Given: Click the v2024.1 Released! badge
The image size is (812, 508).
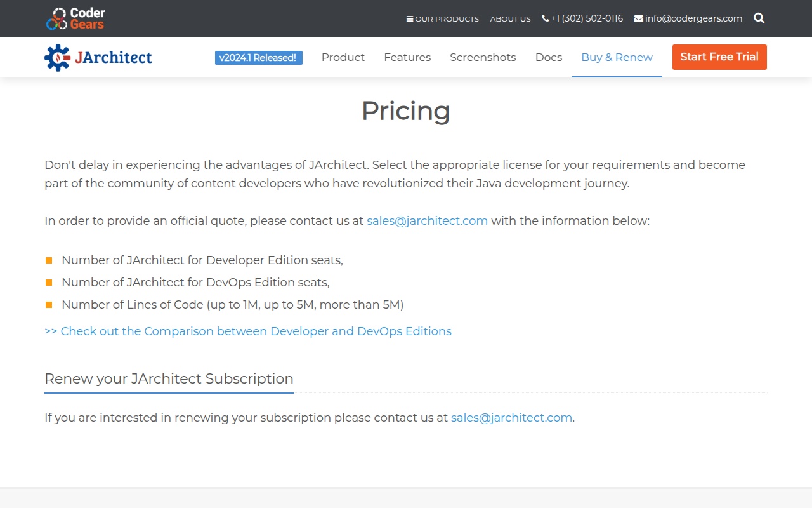Looking at the screenshot, I should tap(258, 58).
